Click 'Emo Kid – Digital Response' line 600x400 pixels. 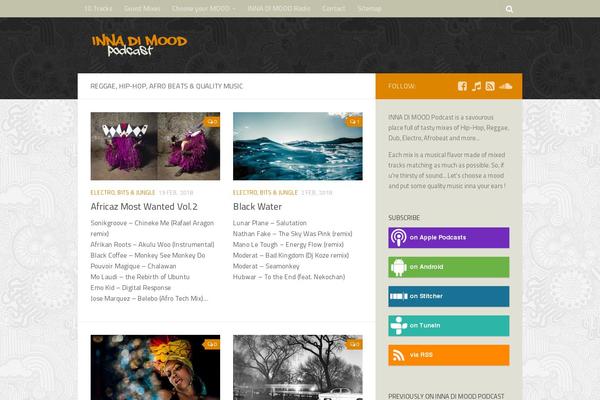(130, 287)
